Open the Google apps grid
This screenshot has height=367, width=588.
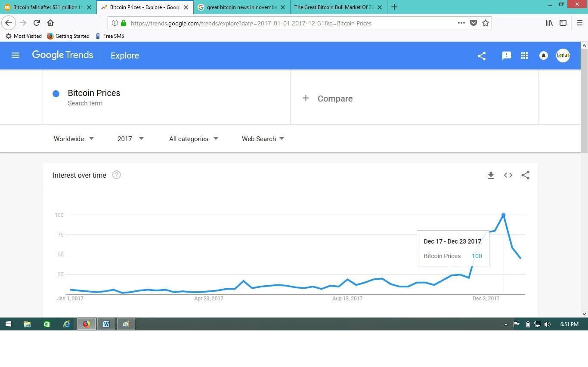click(524, 55)
